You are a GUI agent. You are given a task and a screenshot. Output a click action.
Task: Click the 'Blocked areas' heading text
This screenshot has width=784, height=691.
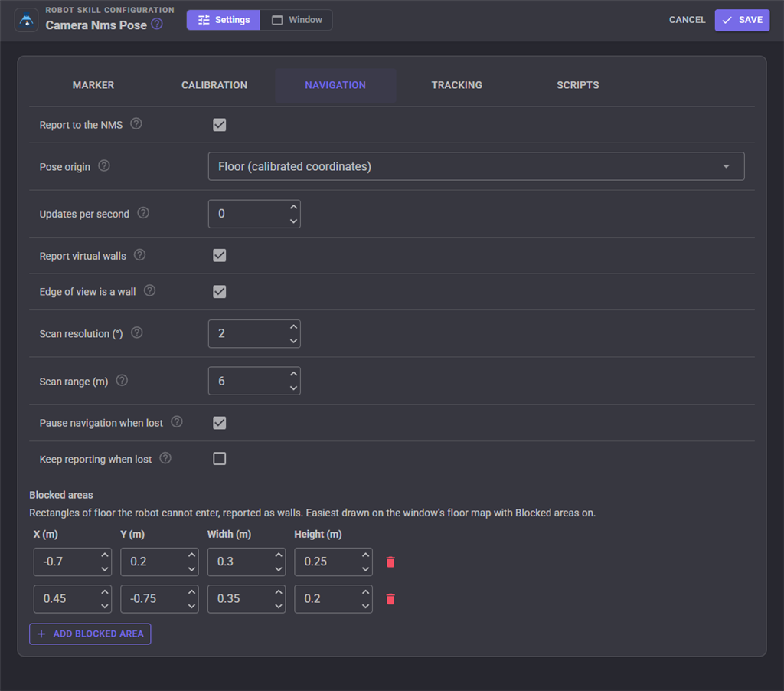[61, 495]
